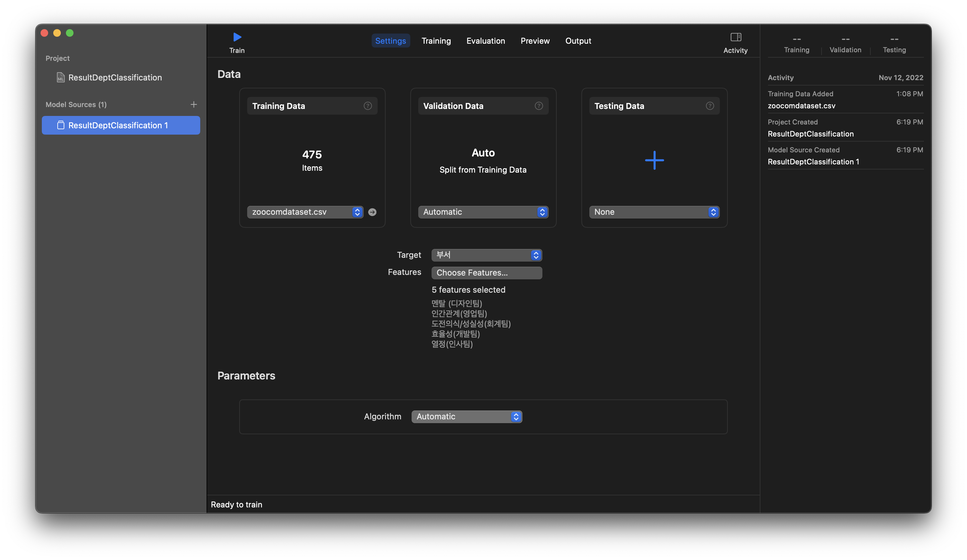Click the Choose Features button
The height and width of the screenshot is (560, 967).
click(486, 273)
